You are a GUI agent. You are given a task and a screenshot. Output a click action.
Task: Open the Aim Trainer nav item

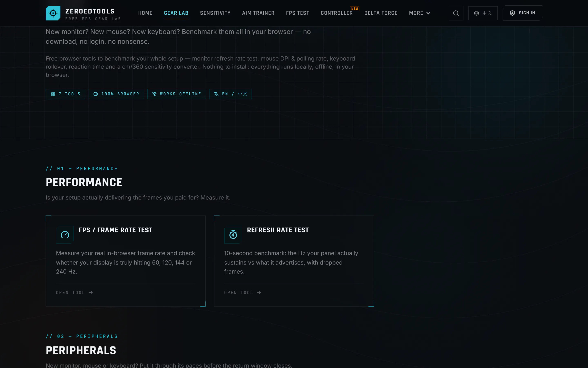pyautogui.click(x=258, y=13)
